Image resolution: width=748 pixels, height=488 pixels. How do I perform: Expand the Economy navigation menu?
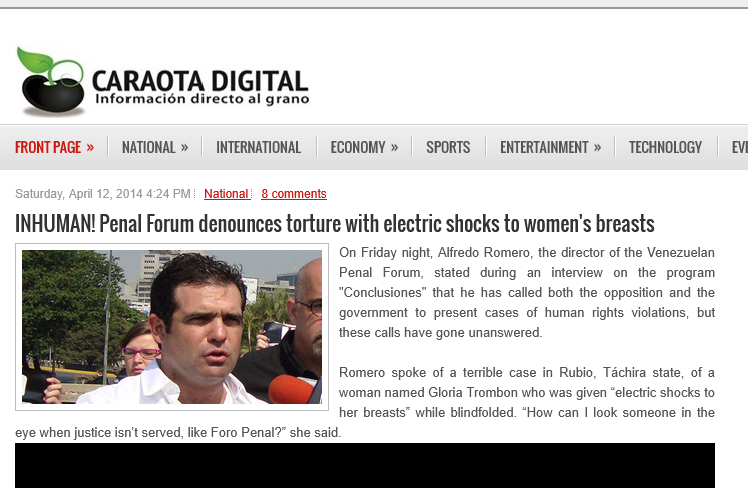pyautogui.click(x=364, y=147)
